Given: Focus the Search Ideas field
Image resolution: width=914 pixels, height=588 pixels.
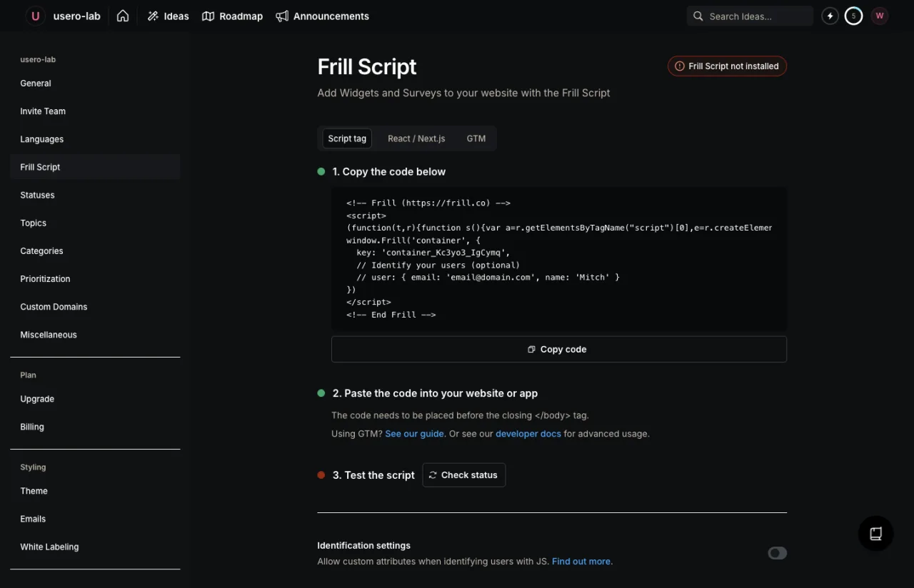Looking at the screenshot, I should point(750,16).
